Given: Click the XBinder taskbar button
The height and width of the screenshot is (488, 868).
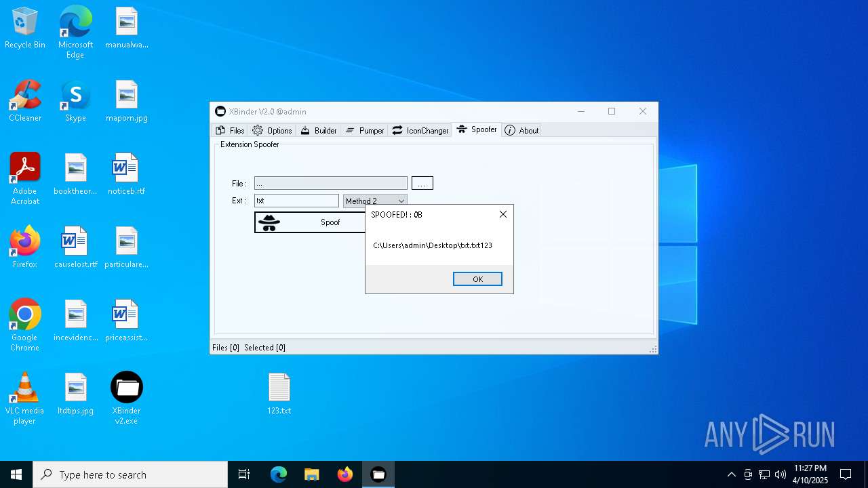Looking at the screenshot, I should [378, 474].
